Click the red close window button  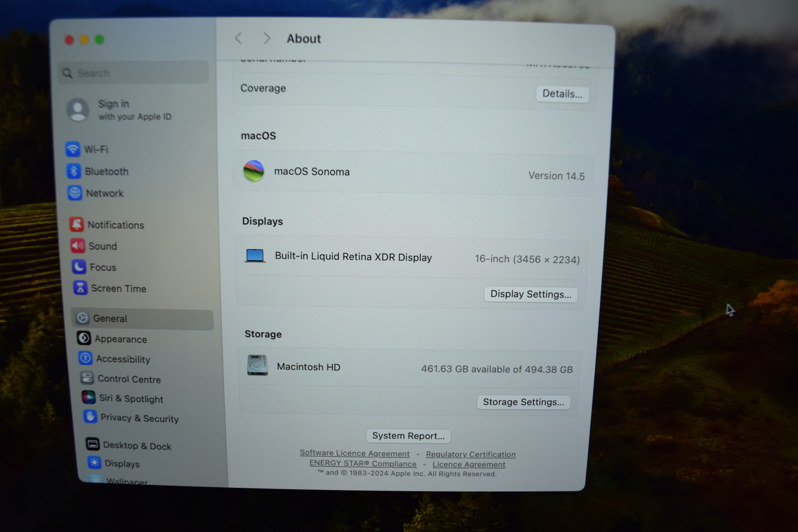pos(69,40)
